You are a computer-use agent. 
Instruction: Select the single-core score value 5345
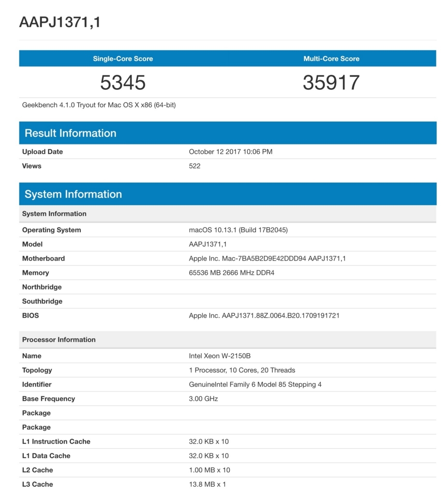pyautogui.click(x=123, y=82)
